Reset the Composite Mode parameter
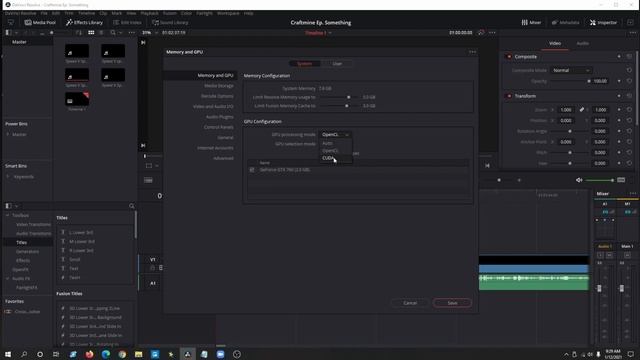The image size is (640, 360). coord(629,70)
